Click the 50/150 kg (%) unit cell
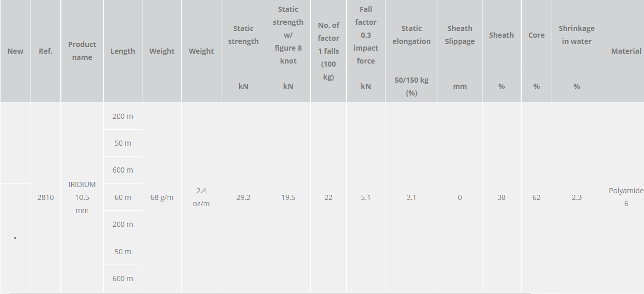This screenshot has width=644, height=294. [411, 86]
